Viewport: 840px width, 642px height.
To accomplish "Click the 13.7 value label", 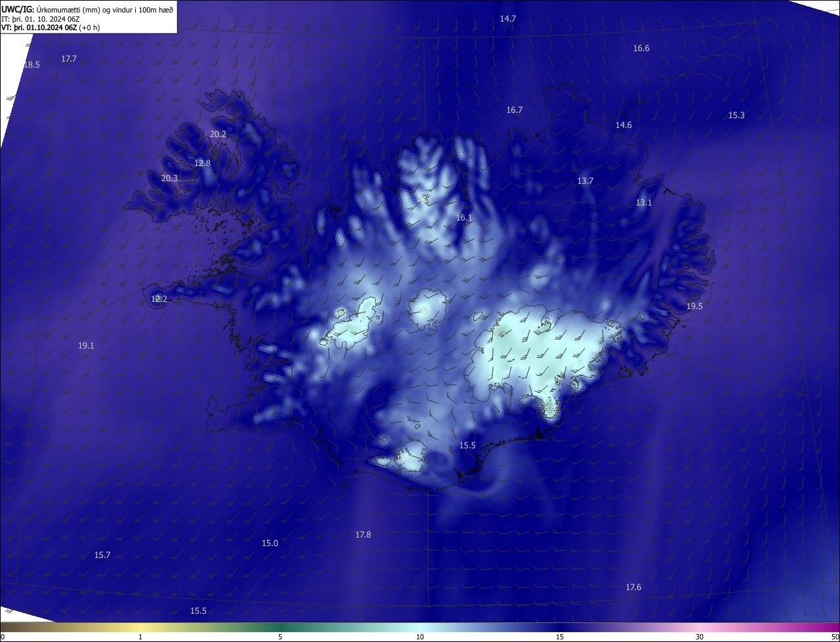I will [585, 181].
